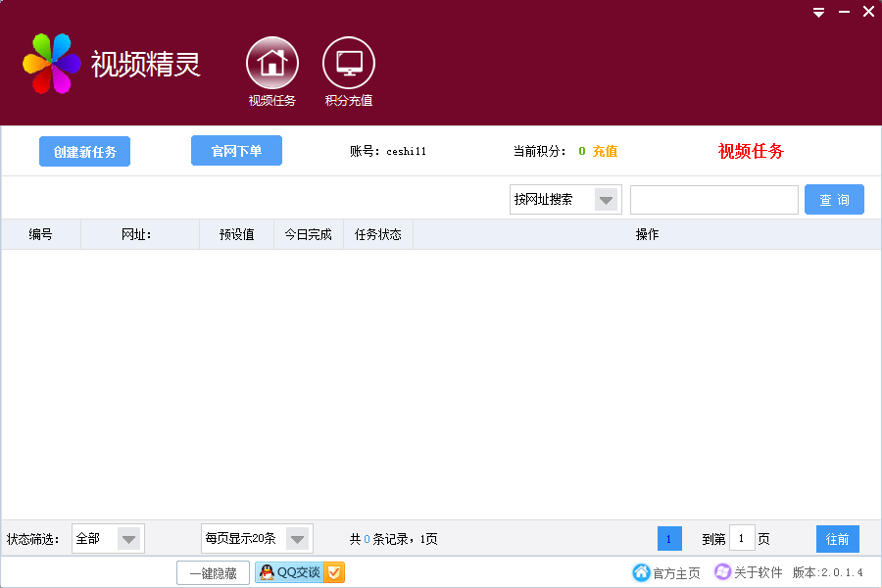Click the 预设值 column header
Viewport: 882px width, 588px height.
(x=236, y=234)
